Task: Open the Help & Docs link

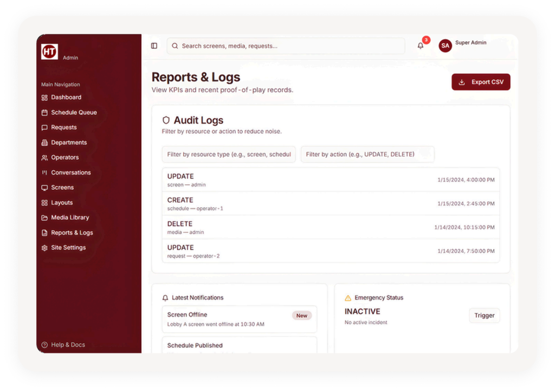Action: 68,345
